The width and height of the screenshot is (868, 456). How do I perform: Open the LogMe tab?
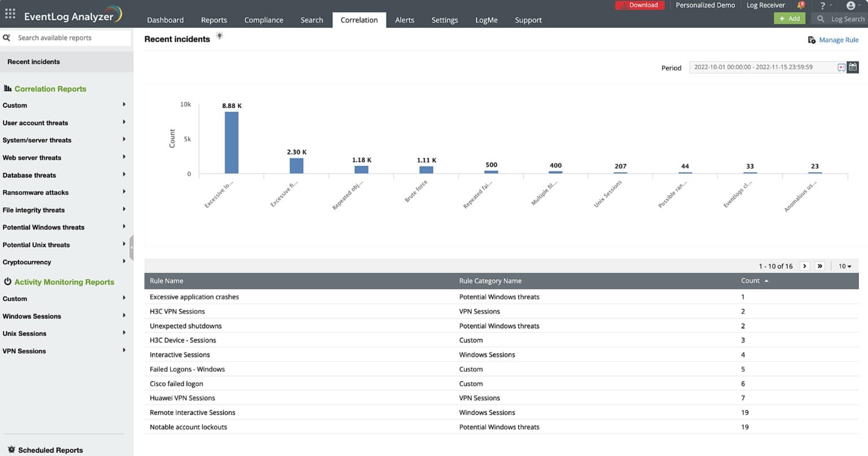[x=486, y=20]
